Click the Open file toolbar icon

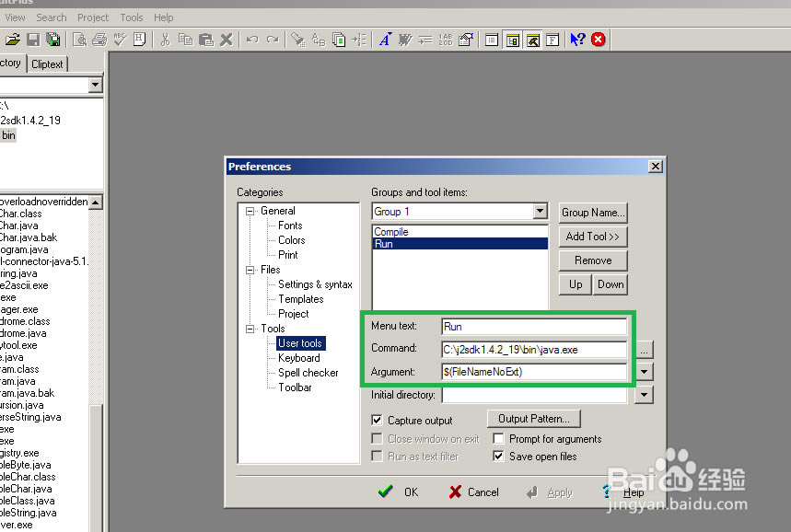[x=13, y=40]
